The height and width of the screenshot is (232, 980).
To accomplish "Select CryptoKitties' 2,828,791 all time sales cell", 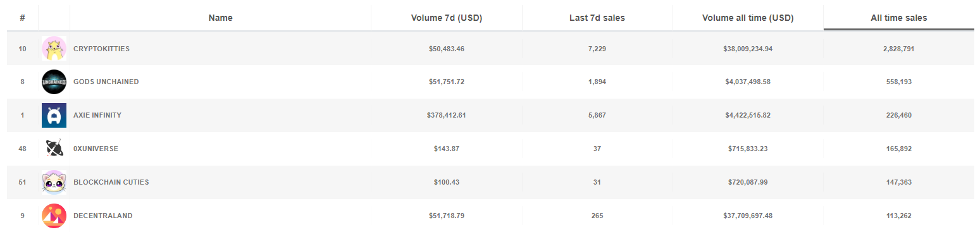I will point(898,49).
